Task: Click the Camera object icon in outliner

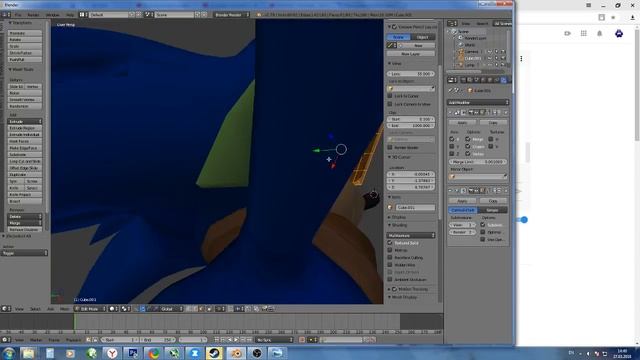Action: tap(461, 52)
